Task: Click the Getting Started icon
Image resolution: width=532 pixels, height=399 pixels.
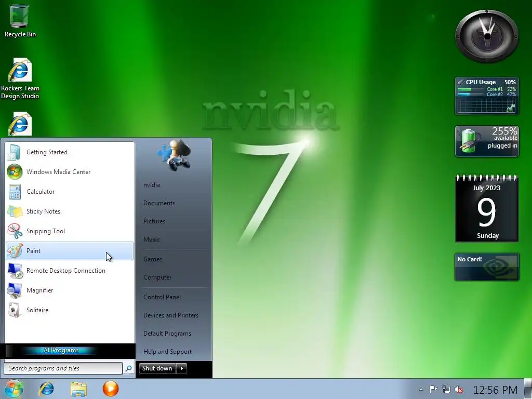Action: click(x=14, y=152)
